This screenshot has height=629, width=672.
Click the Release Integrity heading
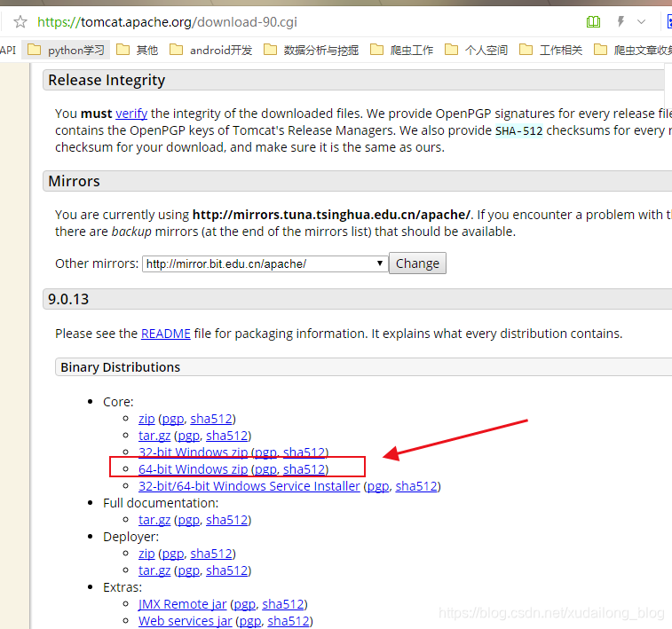(x=107, y=81)
